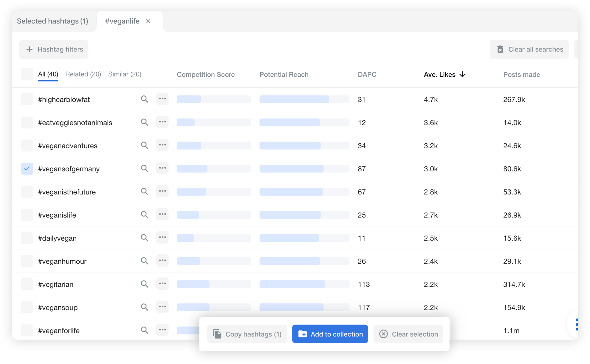Open more options for #vegansoup
This screenshot has height=364, width=590.
pyautogui.click(x=162, y=307)
